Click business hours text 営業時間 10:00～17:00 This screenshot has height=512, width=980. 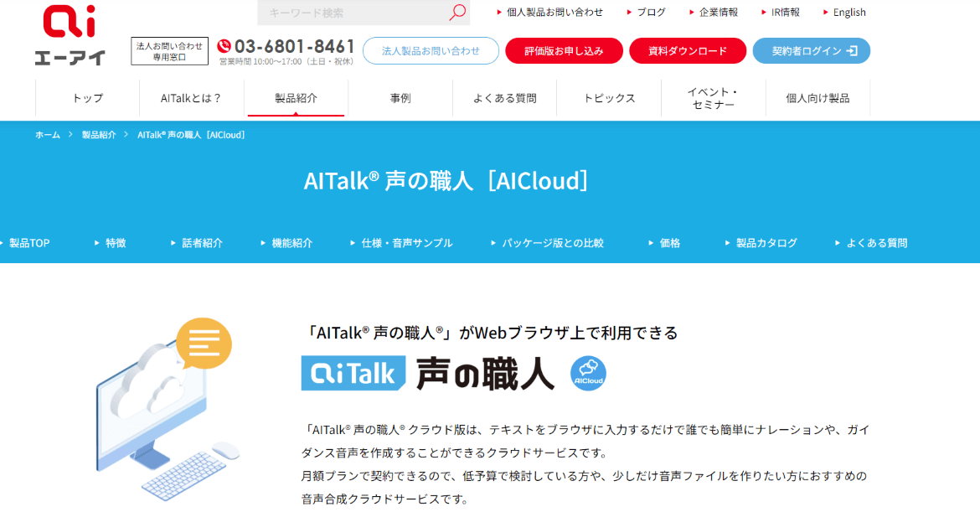(x=286, y=61)
